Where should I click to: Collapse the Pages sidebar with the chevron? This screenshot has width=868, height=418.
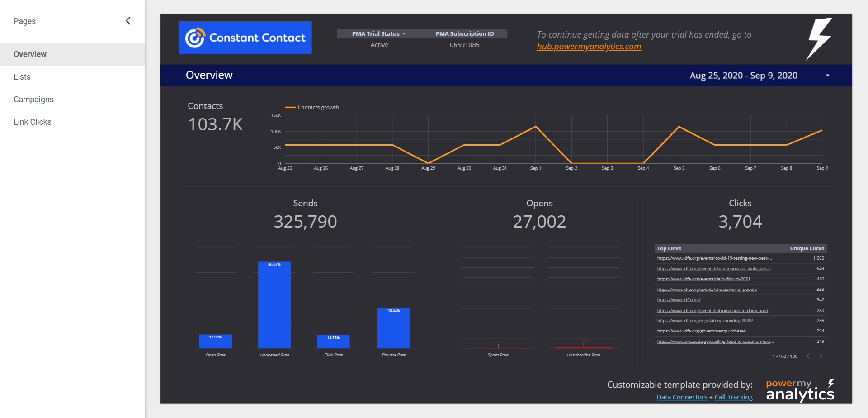tap(128, 21)
